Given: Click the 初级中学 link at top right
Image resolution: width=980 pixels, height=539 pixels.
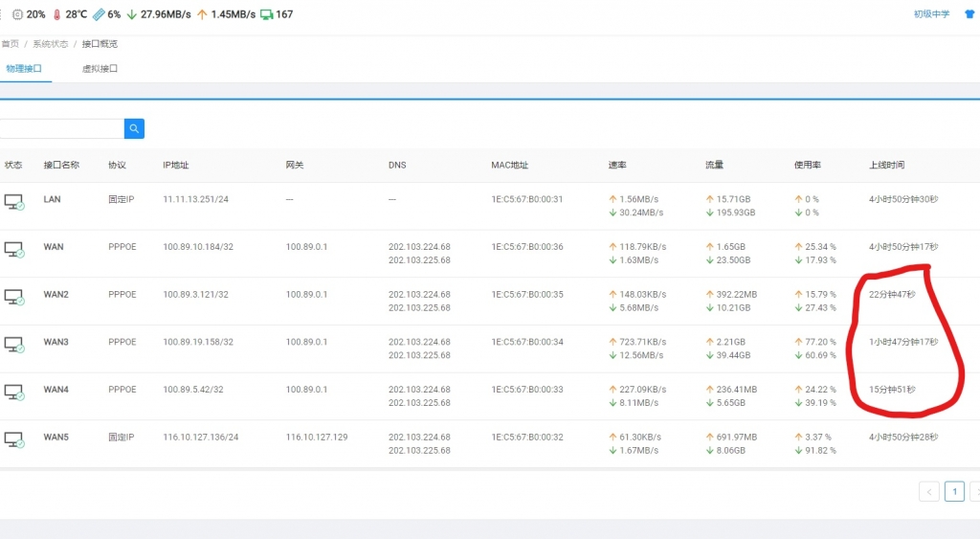Looking at the screenshot, I should [x=931, y=14].
